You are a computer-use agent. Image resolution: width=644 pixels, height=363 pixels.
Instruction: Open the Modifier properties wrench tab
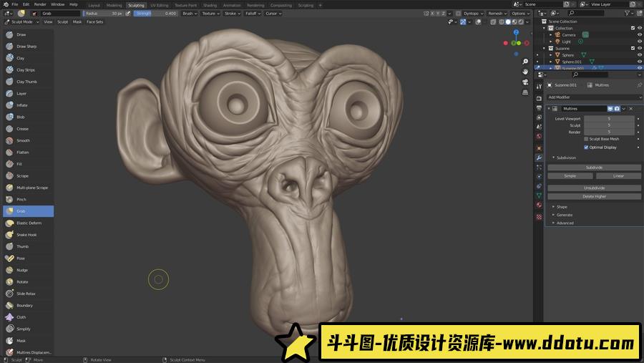[539, 158]
